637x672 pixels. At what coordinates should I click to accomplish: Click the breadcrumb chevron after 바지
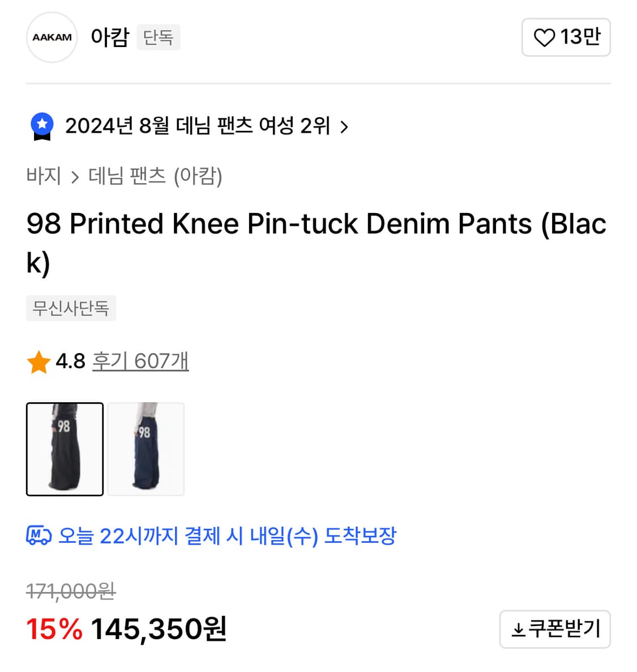75,177
